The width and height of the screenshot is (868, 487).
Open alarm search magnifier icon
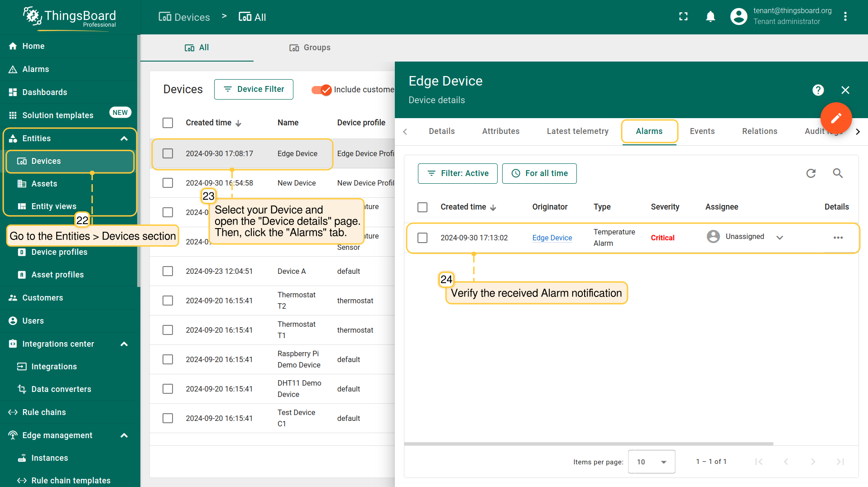coord(838,173)
